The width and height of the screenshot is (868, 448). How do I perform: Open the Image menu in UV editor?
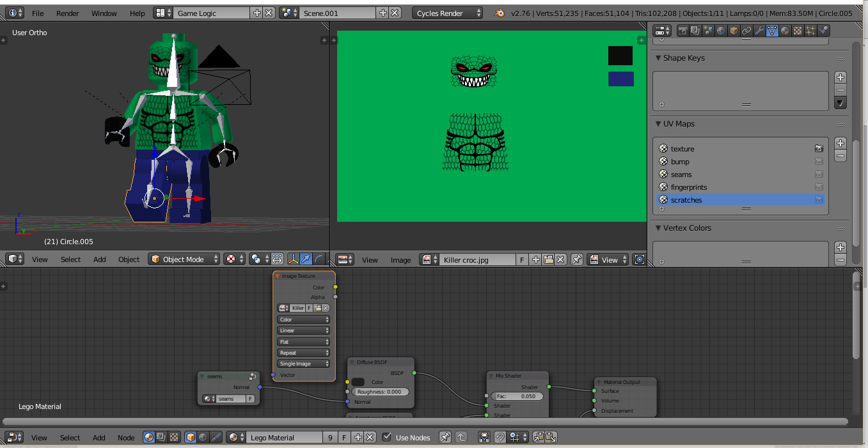400,260
